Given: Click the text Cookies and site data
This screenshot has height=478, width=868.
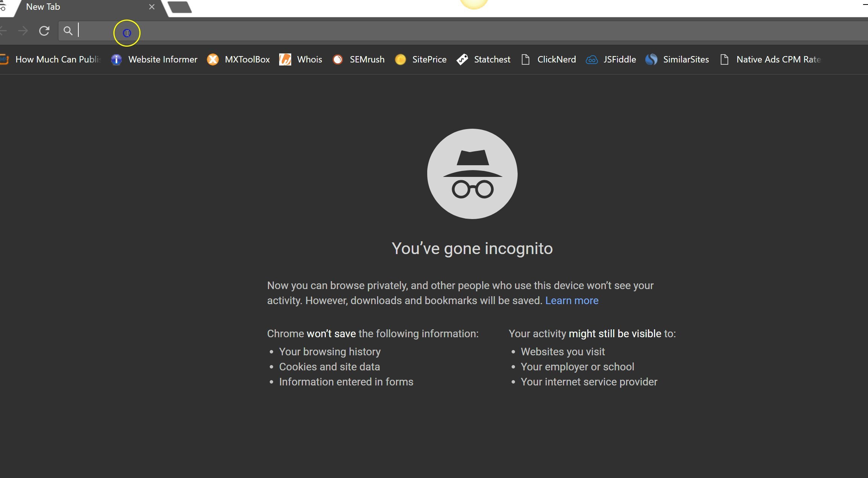Looking at the screenshot, I should (x=329, y=367).
